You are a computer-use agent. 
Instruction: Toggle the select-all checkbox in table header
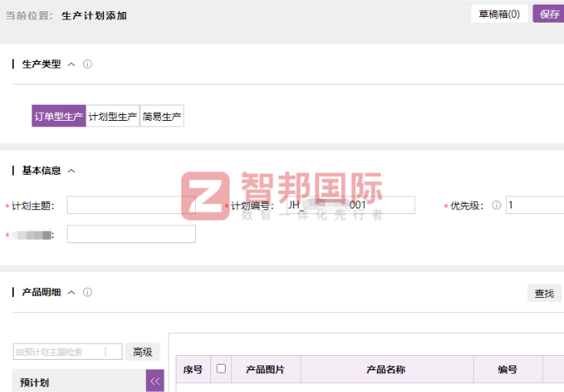tap(221, 369)
